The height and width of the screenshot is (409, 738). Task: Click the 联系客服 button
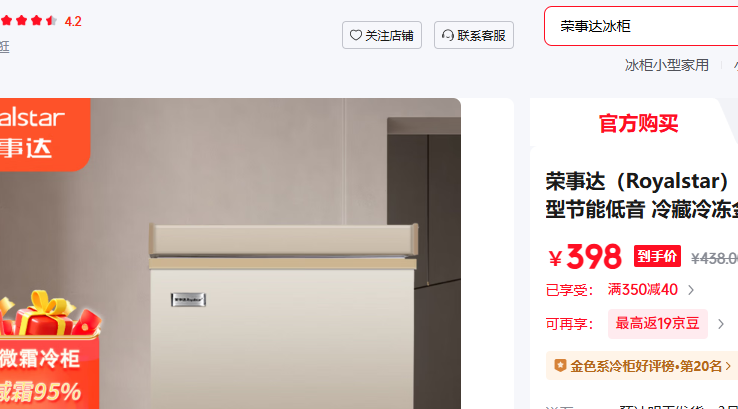tap(473, 35)
